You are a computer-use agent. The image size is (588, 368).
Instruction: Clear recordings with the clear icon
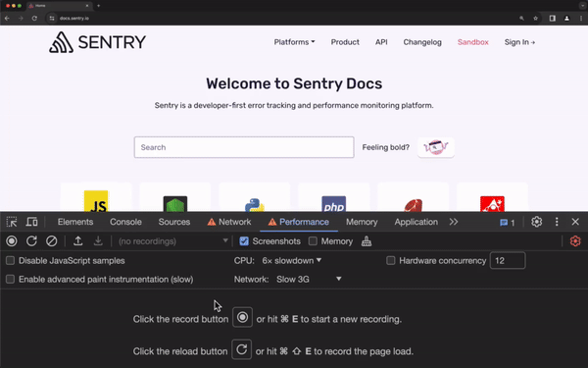[x=51, y=241]
